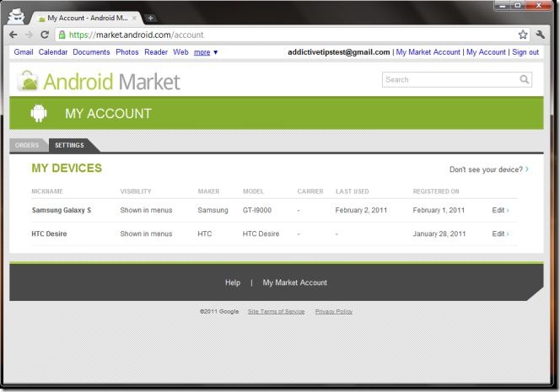Click the white Android robot icon
Screen dimensions: 560x392
click(39, 113)
